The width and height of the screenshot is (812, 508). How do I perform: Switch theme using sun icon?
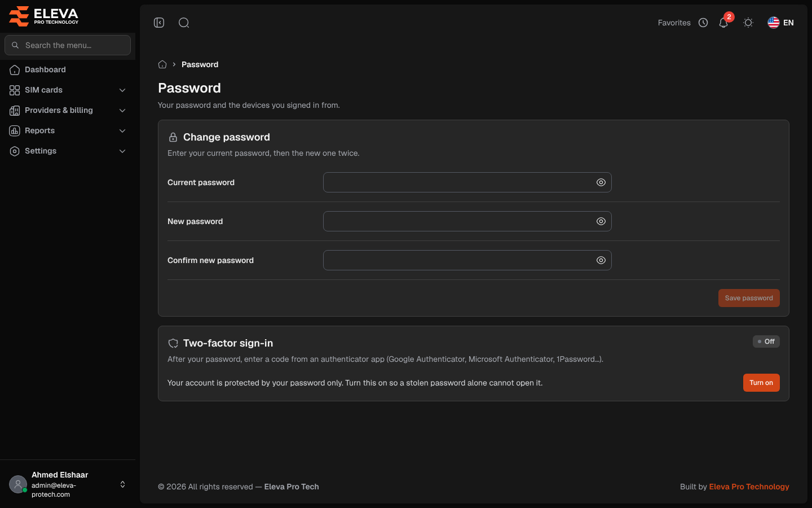(748, 23)
